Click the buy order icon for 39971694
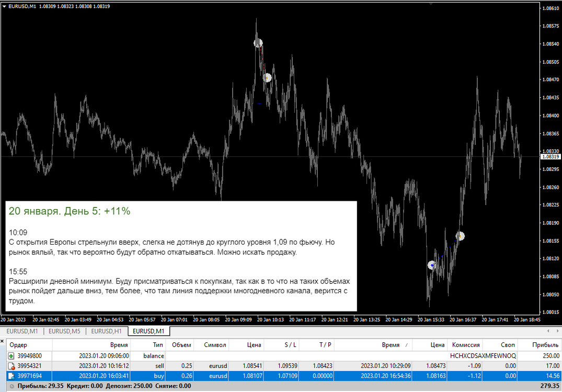 click(x=11, y=376)
